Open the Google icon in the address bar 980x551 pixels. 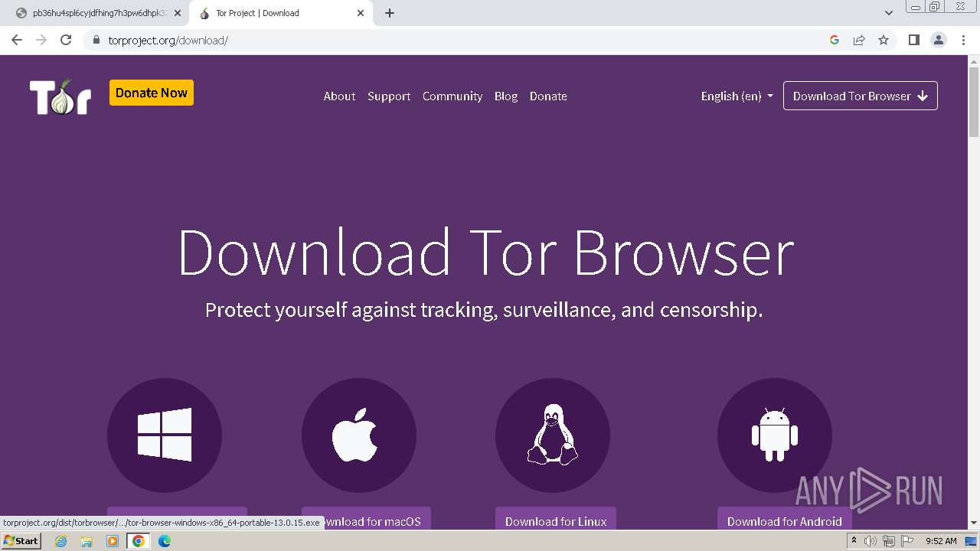(835, 40)
